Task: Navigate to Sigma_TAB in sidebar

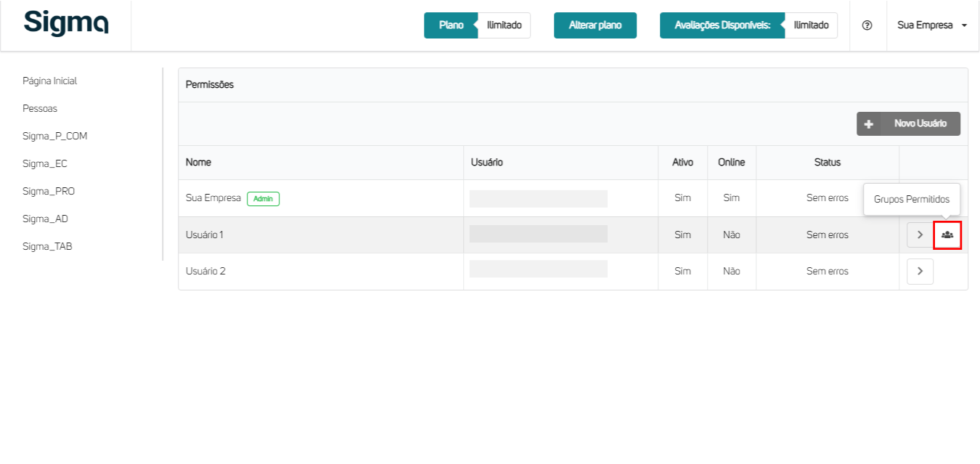Action: pos(47,246)
